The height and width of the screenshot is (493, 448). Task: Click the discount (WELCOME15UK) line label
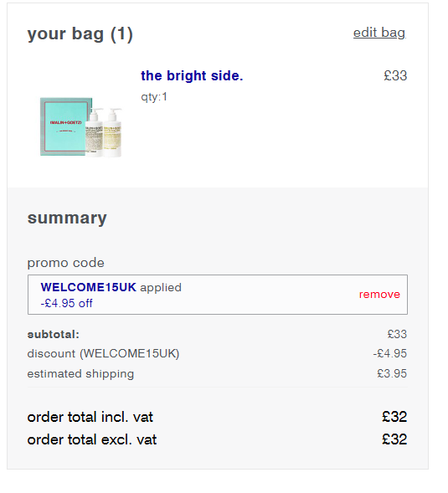[x=103, y=353]
